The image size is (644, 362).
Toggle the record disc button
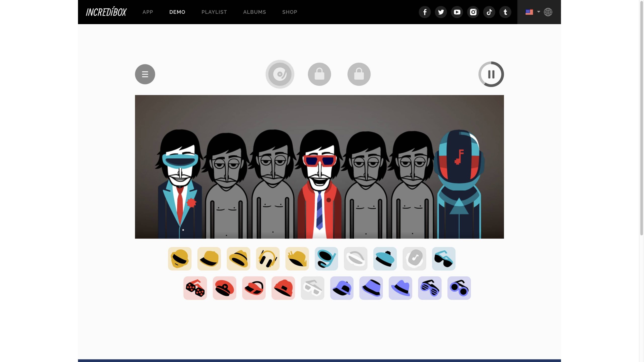280,74
